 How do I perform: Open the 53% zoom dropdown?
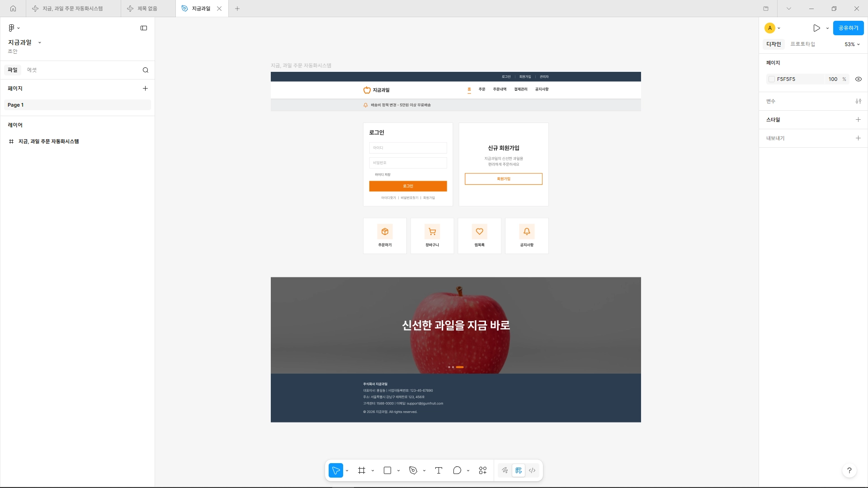pos(852,44)
